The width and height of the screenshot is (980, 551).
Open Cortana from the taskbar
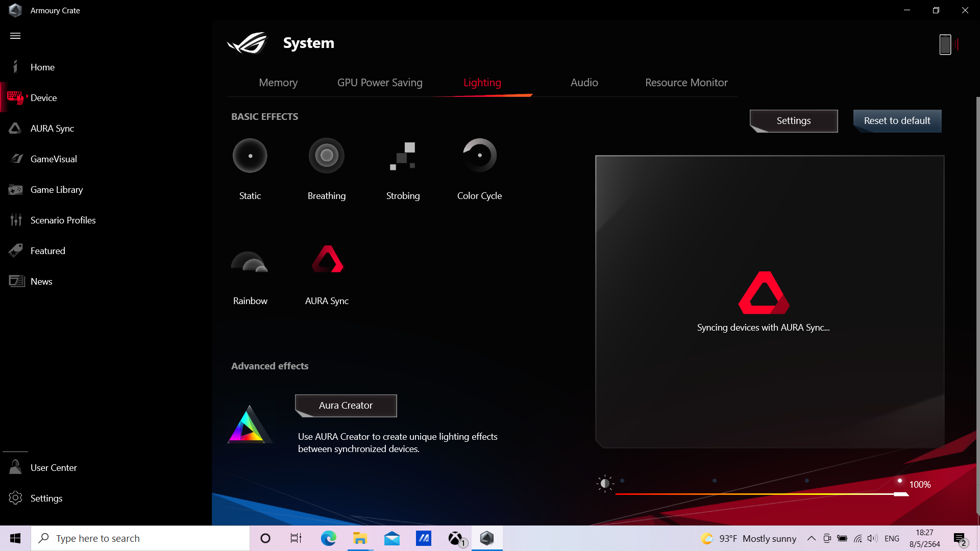click(x=265, y=538)
